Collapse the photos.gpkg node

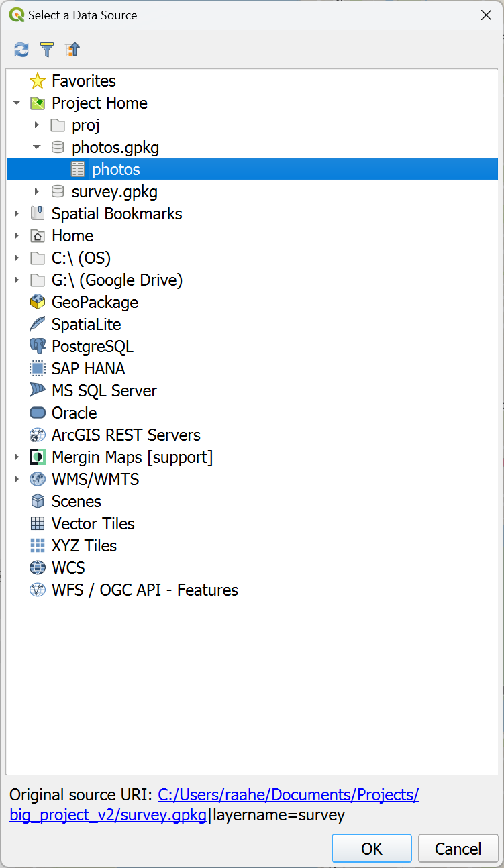click(x=37, y=148)
